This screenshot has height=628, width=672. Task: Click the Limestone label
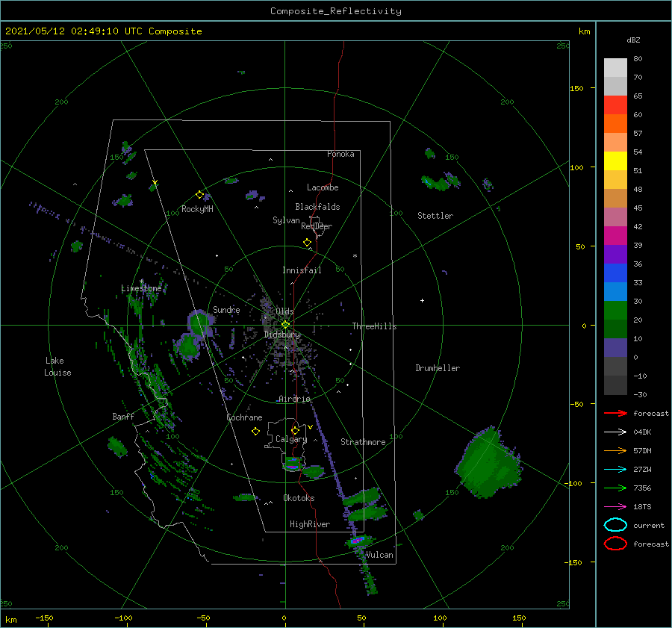point(141,288)
